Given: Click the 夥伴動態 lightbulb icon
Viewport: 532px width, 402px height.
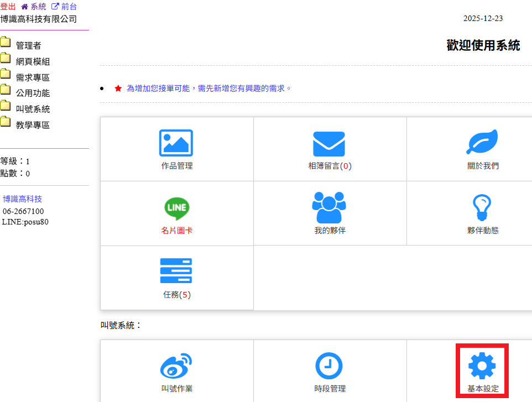Looking at the screenshot, I should [482, 207].
